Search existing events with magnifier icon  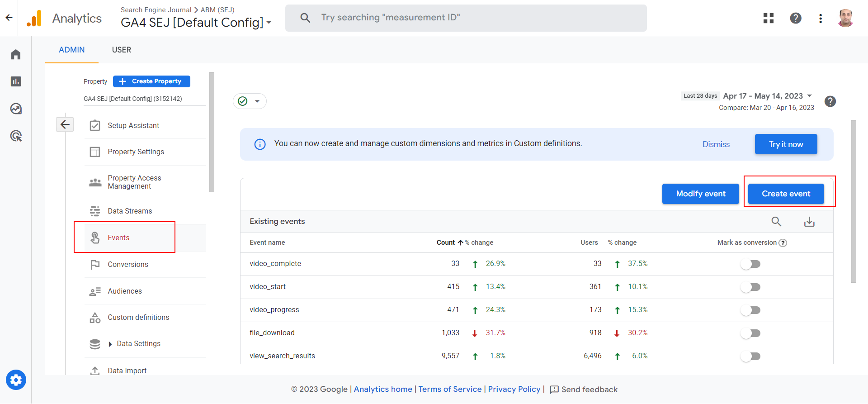[x=776, y=221]
